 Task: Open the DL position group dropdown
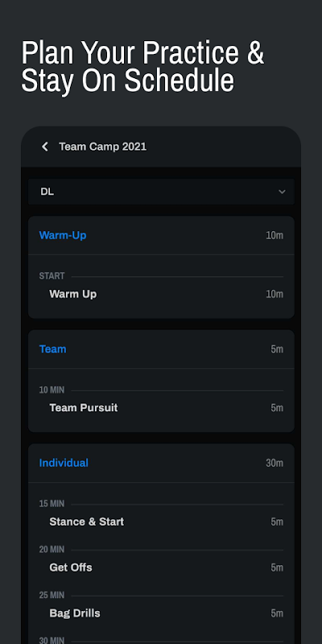pyautogui.click(x=161, y=192)
